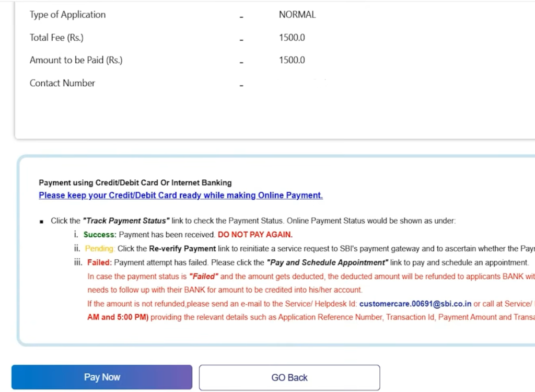The height and width of the screenshot is (392, 535).
Task: Click the red DO NOT PAY AGAIN warning
Action: tap(255, 235)
